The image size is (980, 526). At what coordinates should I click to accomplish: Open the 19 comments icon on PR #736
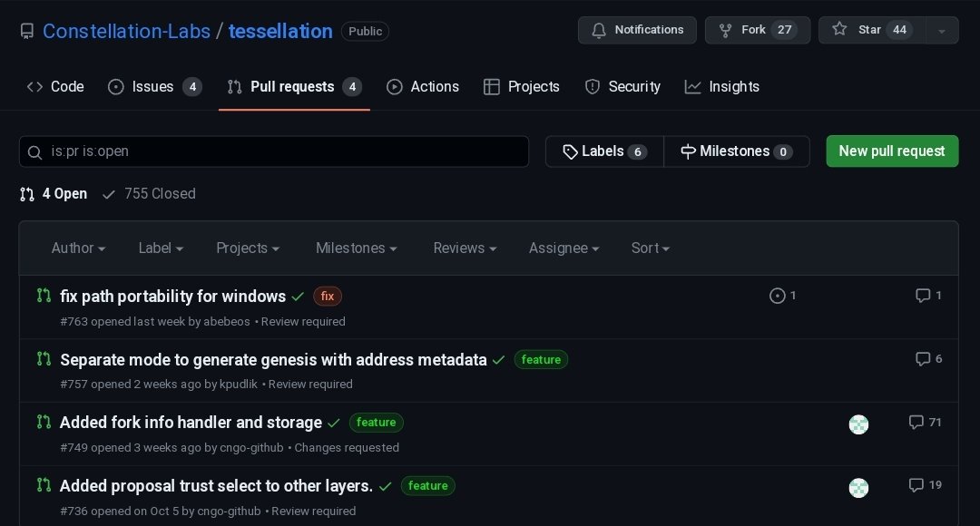point(916,485)
